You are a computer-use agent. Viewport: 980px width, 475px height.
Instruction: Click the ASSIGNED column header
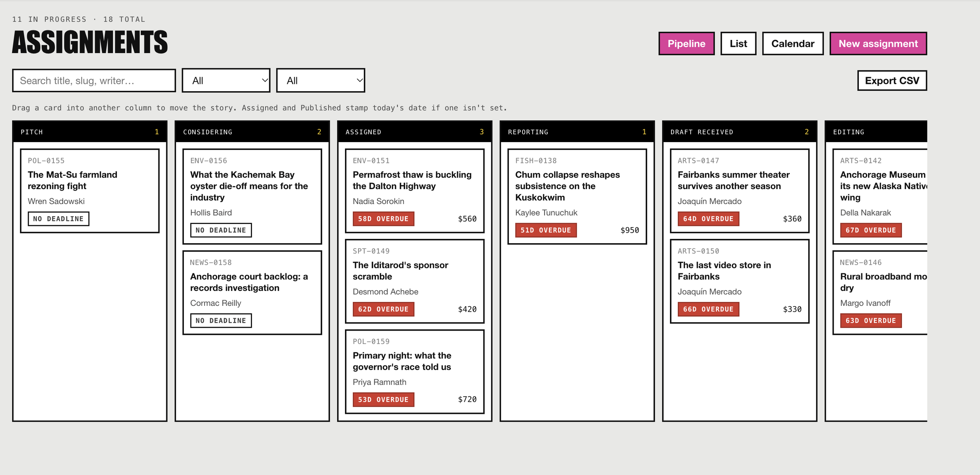[415, 132]
